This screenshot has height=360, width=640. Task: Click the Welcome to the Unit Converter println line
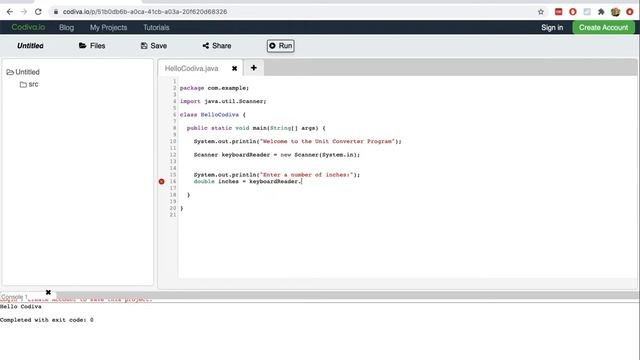tap(298, 141)
